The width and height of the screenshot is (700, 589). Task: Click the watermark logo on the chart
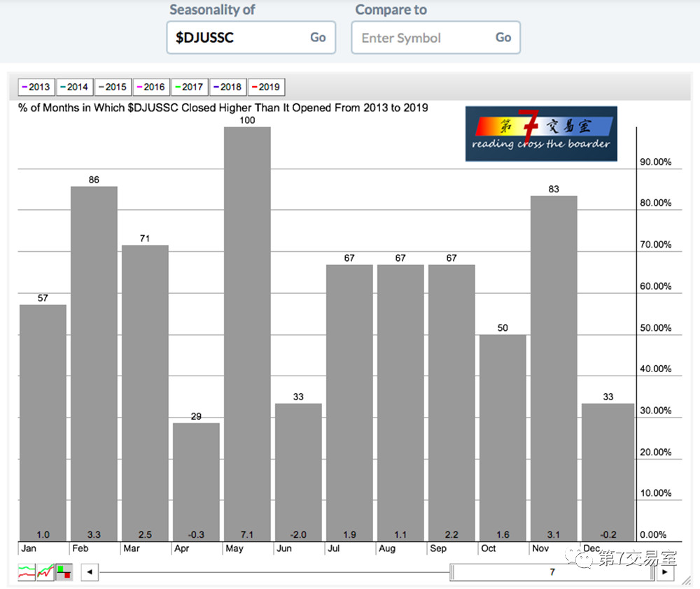point(540,134)
